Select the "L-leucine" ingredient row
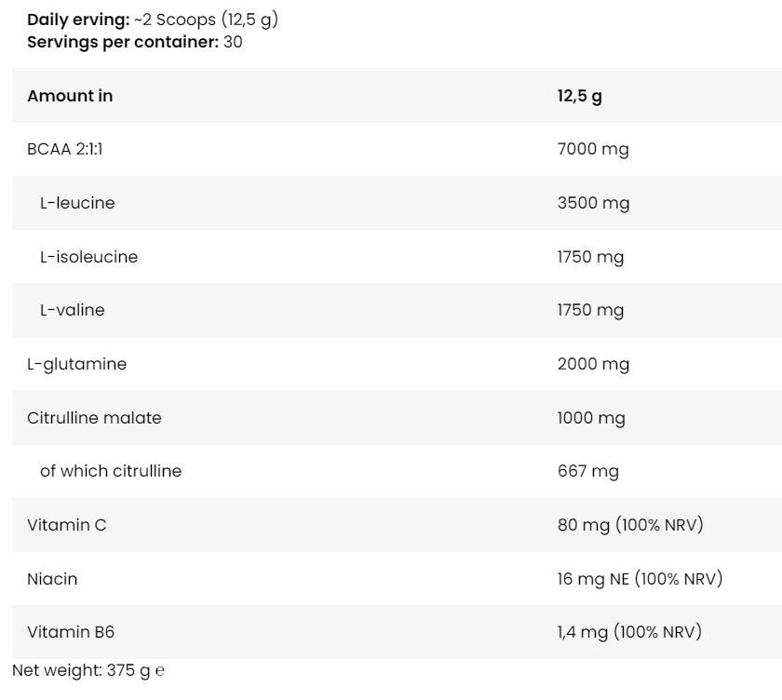 [77, 203]
